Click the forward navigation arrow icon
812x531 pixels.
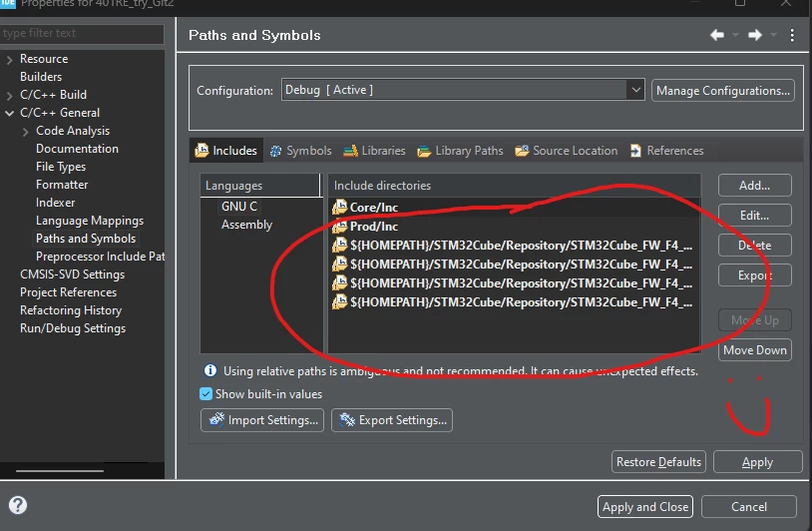(x=754, y=35)
